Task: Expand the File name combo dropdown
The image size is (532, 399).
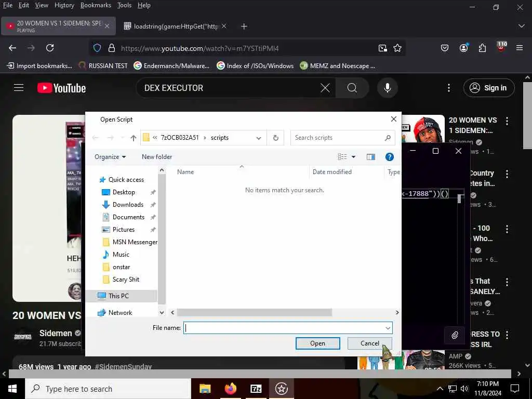Action: click(x=388, y=328)
